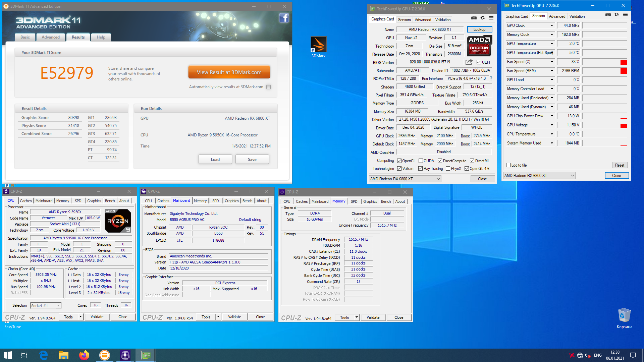Take a screenshot in the GPU-Z Sensors window
The width and height of the screenshot is (644, 362).
[608, 15]
